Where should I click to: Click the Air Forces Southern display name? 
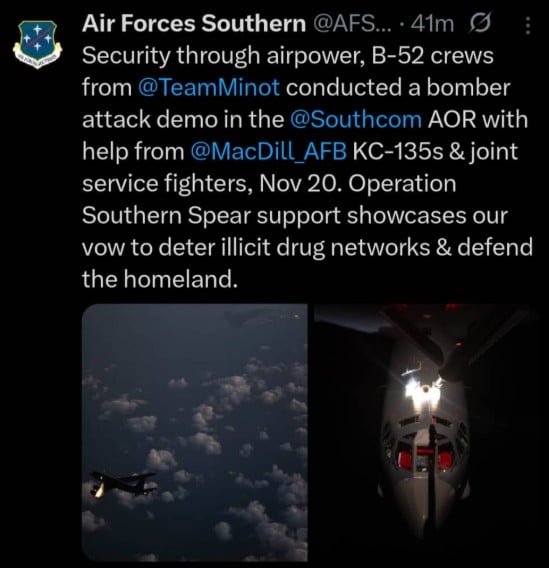point(194,24)
